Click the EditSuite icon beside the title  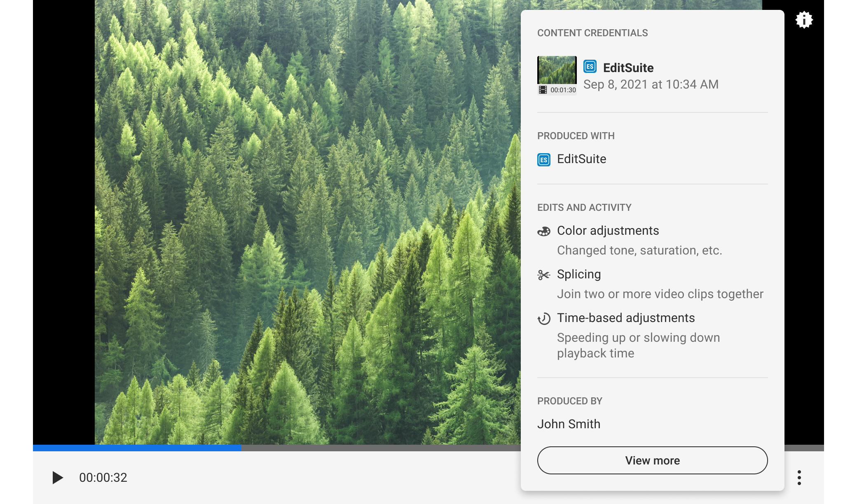[590, 67]
